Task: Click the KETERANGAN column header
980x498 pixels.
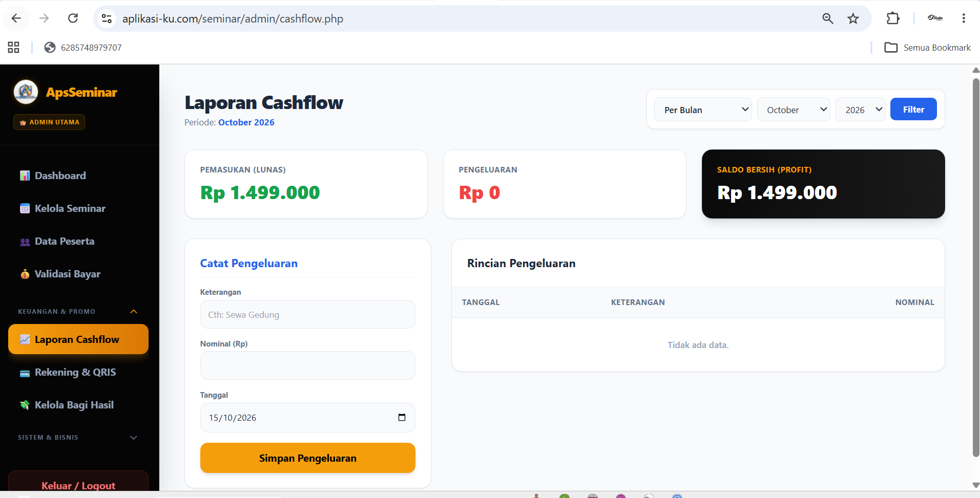Action: [x=638, y=302]
